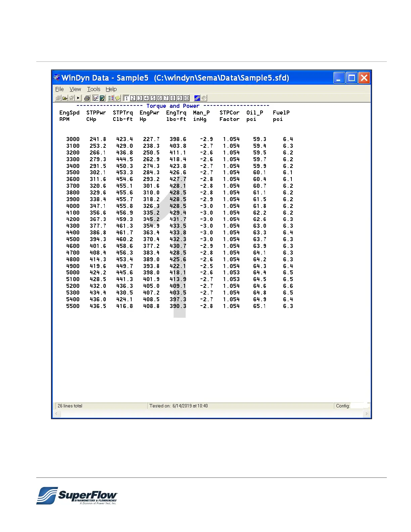Click EngPwr value 227.7
The width and height of the screenshot is (411, 532).
coord(151,139)
